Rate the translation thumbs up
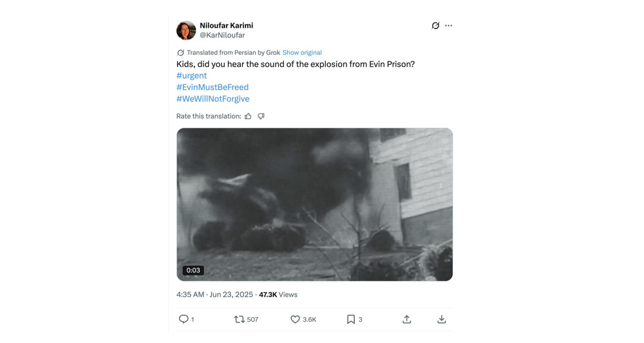The image size is (644, 343). 248,116
